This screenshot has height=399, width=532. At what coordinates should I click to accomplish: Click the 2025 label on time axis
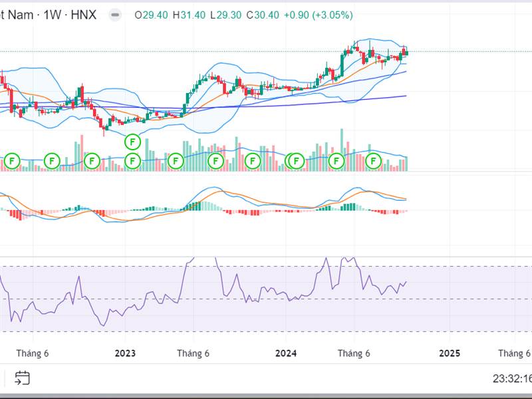coord(450,353)
